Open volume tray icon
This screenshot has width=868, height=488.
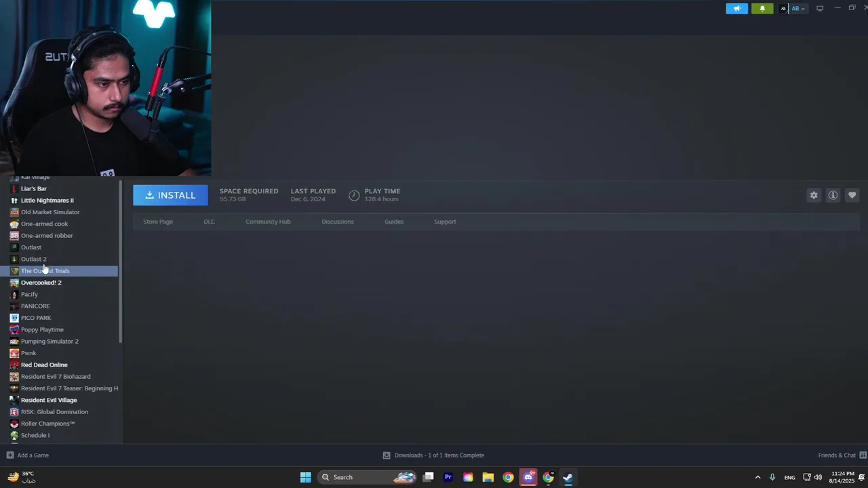[x=818, y=477]
